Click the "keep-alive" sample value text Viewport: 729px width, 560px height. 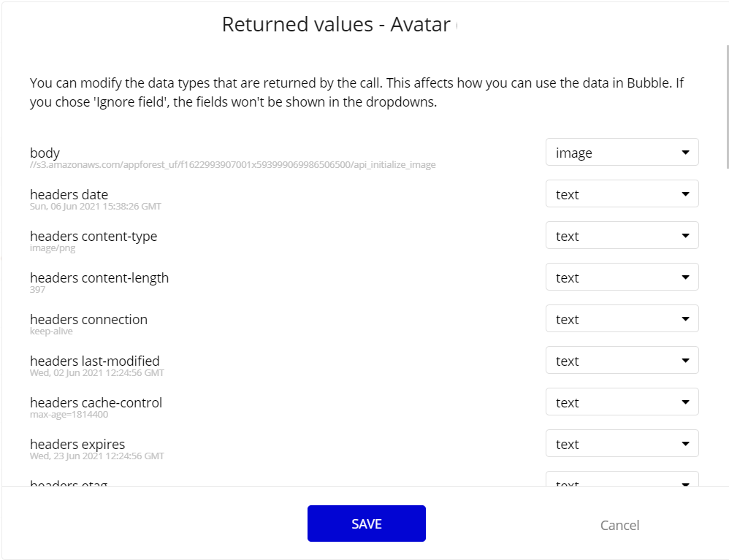tap(51, 331)
